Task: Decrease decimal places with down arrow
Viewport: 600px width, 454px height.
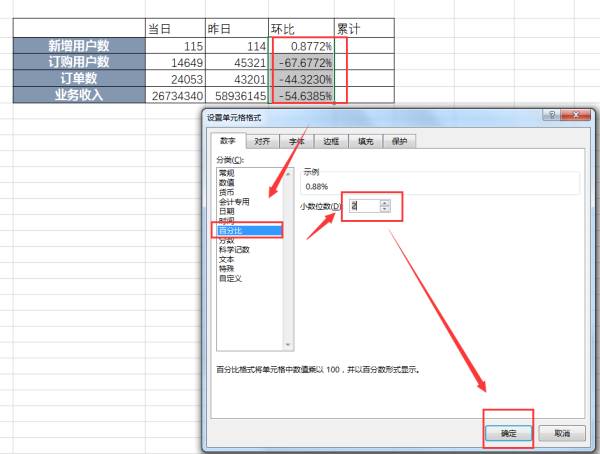Action: pos(385,209)
